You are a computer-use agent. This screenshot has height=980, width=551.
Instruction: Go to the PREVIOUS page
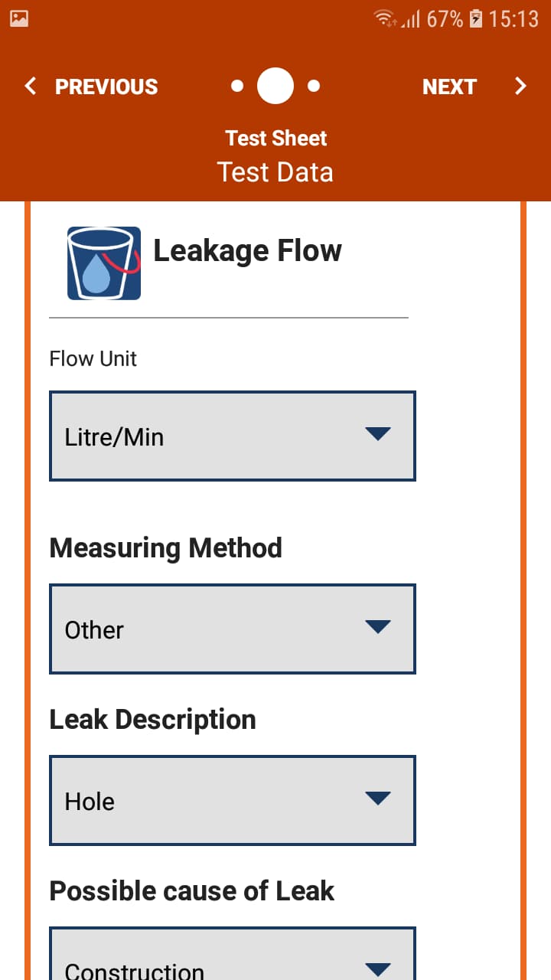click(x=106, y=87)
